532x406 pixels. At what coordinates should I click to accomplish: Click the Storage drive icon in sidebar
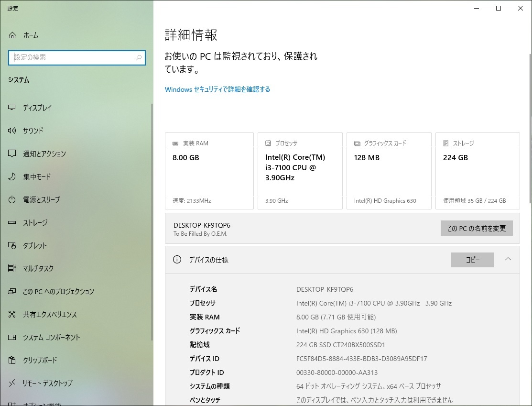point(12,222)
